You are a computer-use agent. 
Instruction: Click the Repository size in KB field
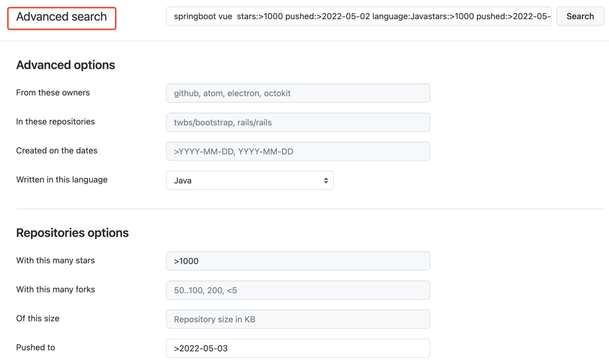298,319
